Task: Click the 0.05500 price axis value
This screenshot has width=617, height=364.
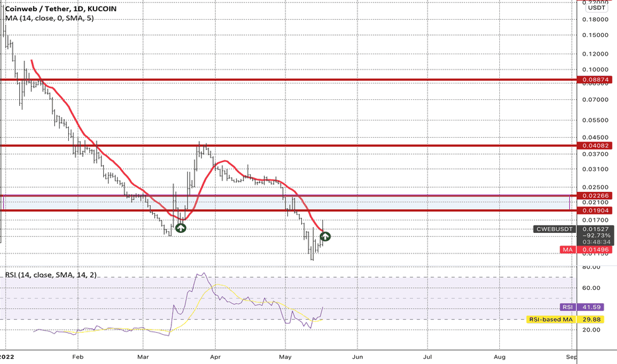Action: [x=595, y=120]
